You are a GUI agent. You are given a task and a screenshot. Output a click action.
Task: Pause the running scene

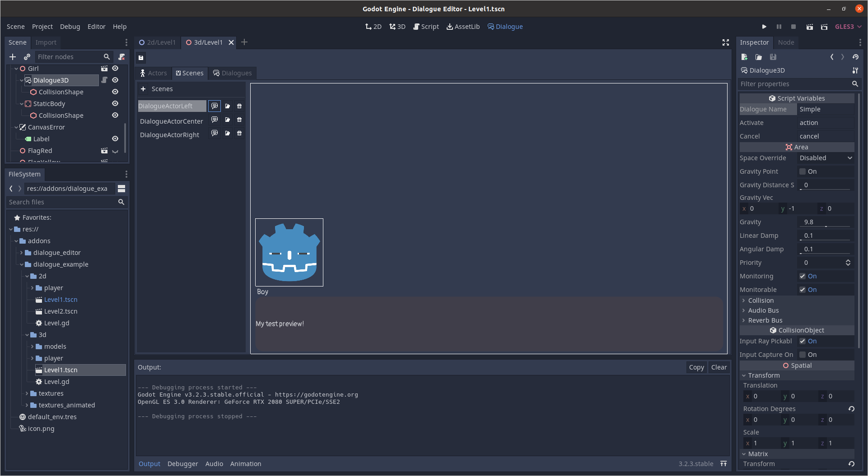pos(779,27)
